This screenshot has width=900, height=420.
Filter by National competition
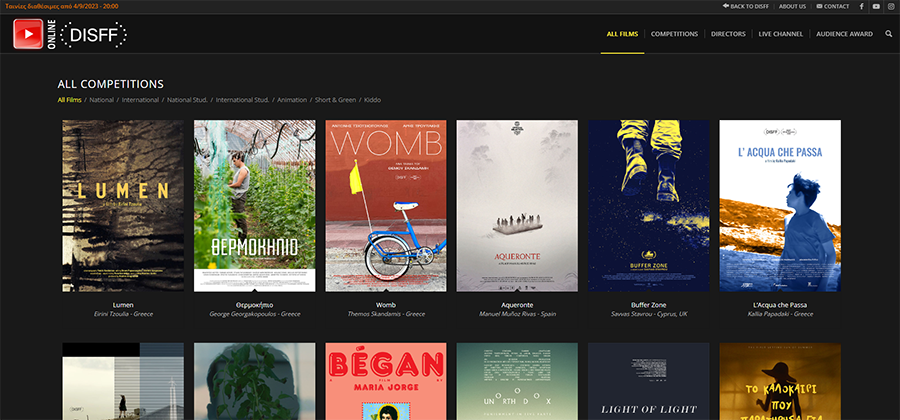coord(102,100)
